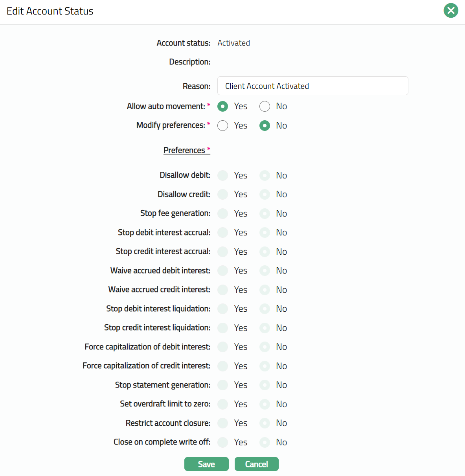This screenshot has height=476, width=465.
Task: Pick No for Stop credit interest liquidation
Action: click(x=265, y=328)
